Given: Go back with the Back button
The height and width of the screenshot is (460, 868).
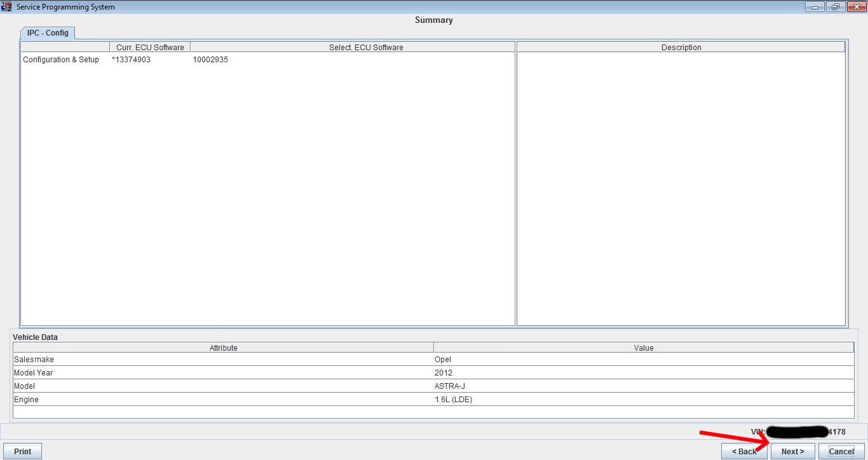Looking at the screenshot, I should coord(745,451).
